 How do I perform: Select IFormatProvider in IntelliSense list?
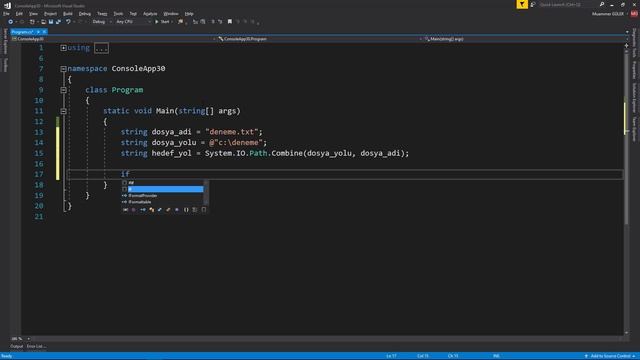coord(163,196)
